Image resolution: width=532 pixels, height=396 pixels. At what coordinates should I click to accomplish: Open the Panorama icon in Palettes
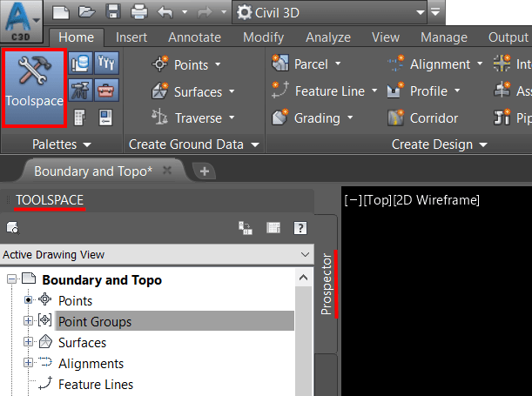(x=79, y=117)
